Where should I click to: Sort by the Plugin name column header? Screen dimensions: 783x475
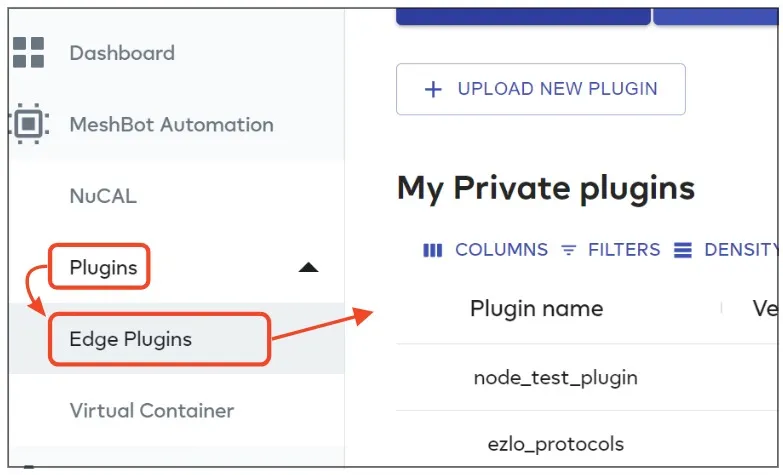point(536,309)
